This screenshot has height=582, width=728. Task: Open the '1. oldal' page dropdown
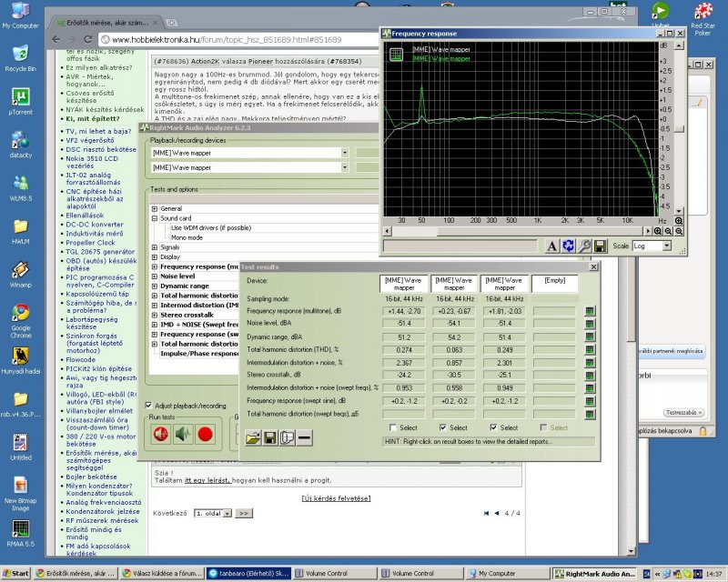click(227, 513)
